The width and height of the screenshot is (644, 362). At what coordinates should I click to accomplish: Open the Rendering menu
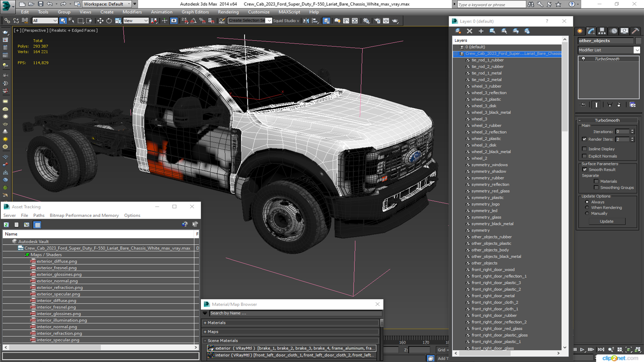(228, 12)
